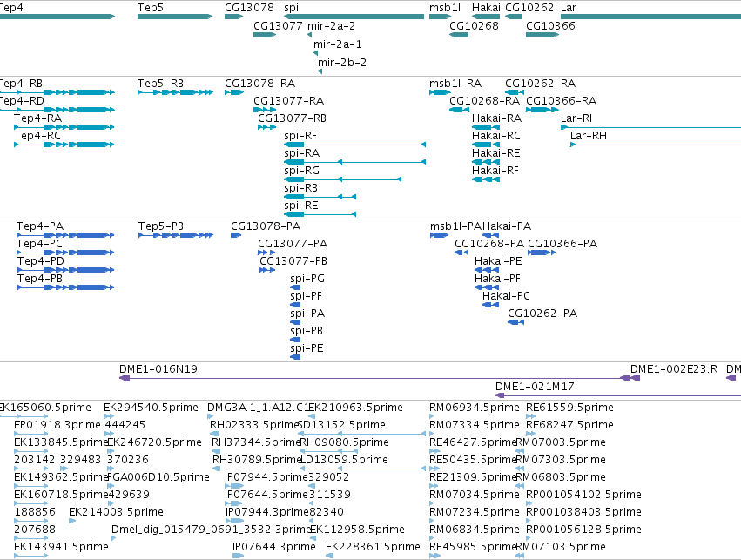Open protein Tep5-PB
The image size is (741, 560).
tap(161, 226)
